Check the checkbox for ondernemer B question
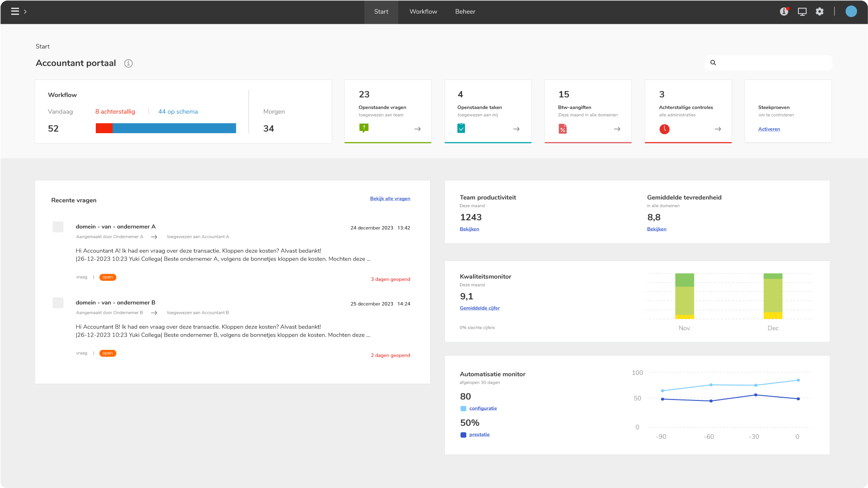868x488 pixels. [58, 303]
